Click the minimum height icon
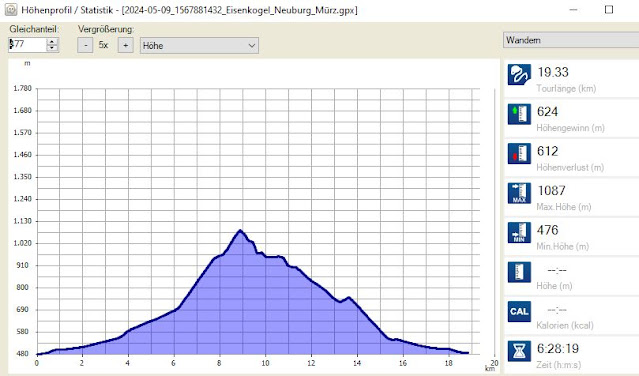This screenshot has height=376, width=639. pos(519,233)
